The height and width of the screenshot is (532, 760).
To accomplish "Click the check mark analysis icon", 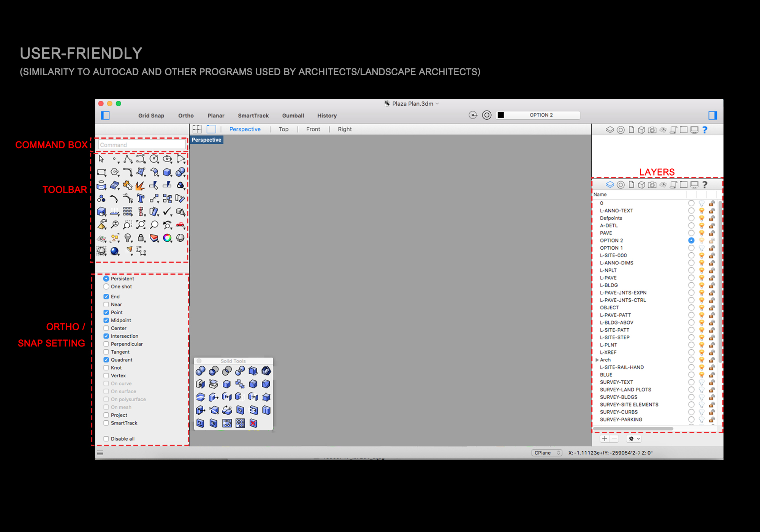I will click(167, 212).
